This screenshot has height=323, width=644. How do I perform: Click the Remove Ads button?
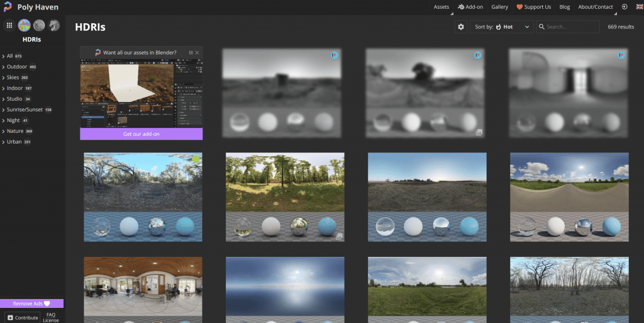31,303
